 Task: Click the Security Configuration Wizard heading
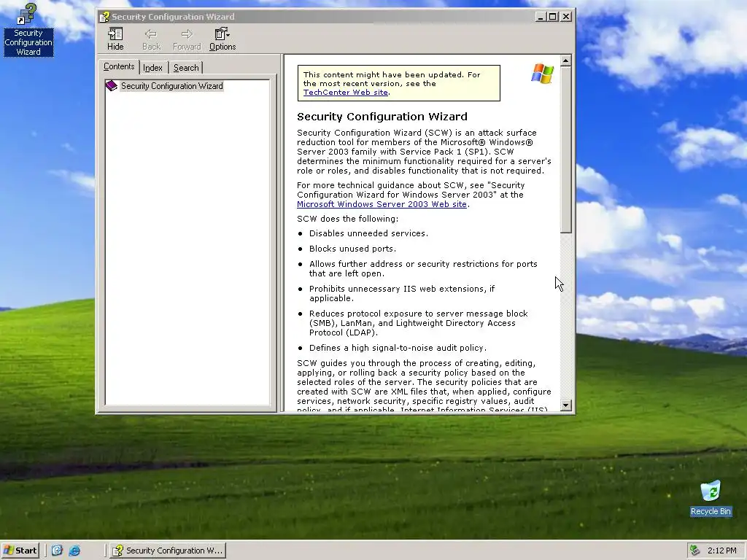tap(382, 117)
